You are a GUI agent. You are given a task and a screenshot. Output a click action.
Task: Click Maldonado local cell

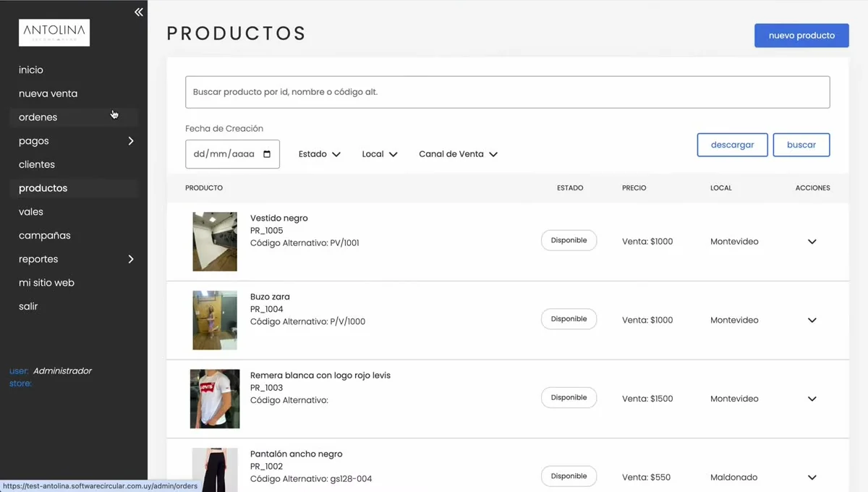734,478
